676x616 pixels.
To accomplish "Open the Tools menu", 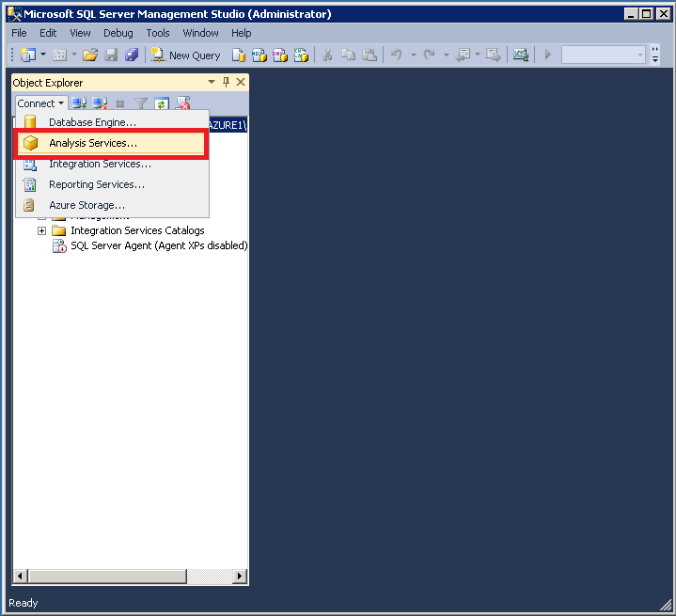I will 158,33.
